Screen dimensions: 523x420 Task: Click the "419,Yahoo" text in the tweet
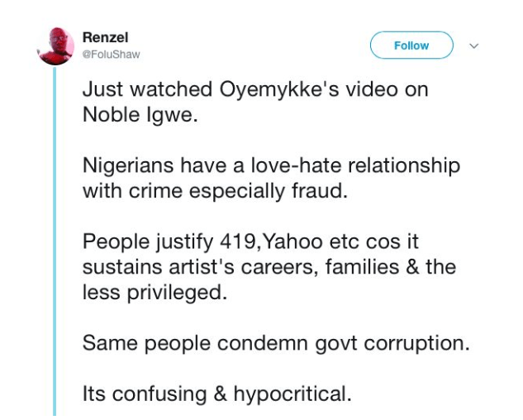(x=271, y=241)
